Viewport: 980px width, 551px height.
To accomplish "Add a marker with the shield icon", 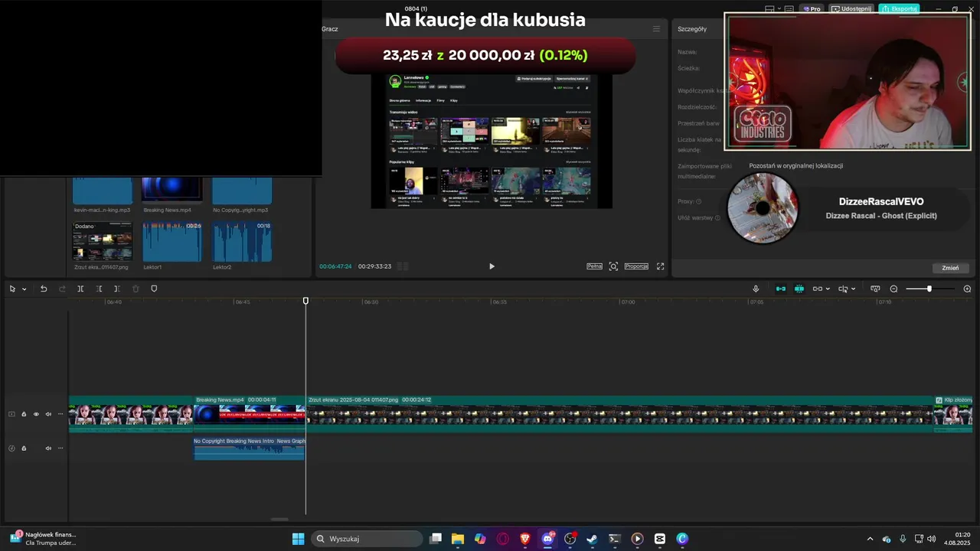I will [154, 289].
